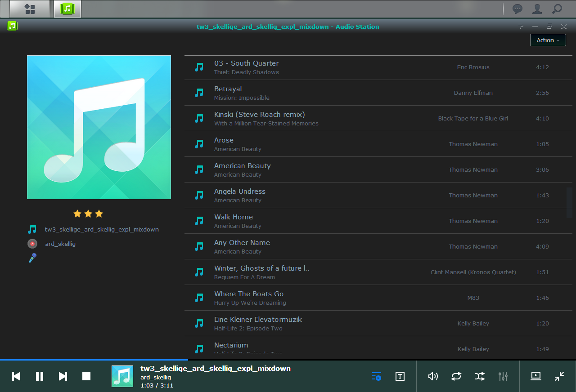Skip to the previous track
The width and height of the screenshot is (576, 392).
[16, 376]
